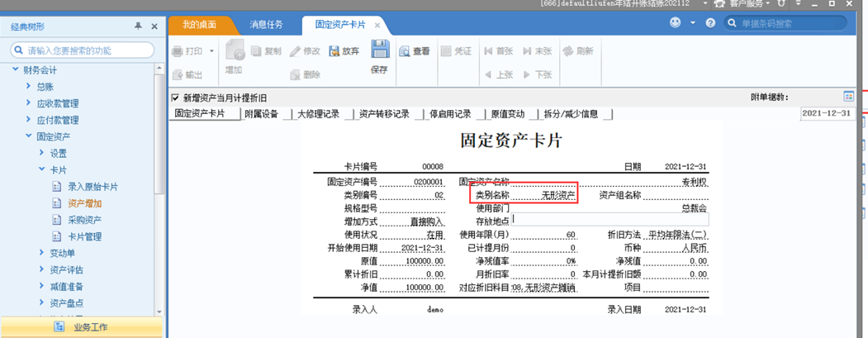This screenshot has width=868, height=338.
Task: Expand the 总账 tree node
Action: (28, 86)
